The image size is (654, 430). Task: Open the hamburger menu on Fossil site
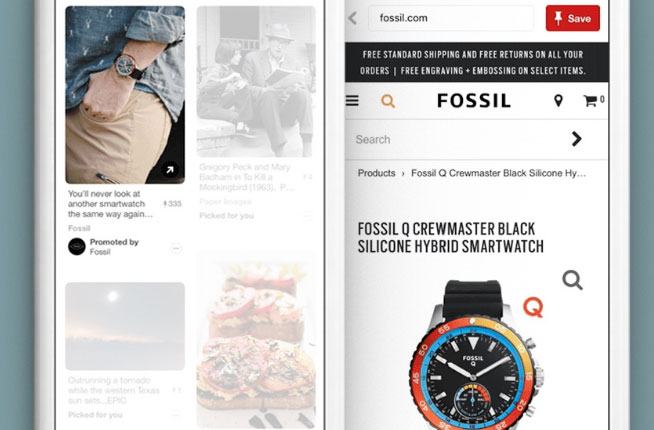[x=352, y=101]
